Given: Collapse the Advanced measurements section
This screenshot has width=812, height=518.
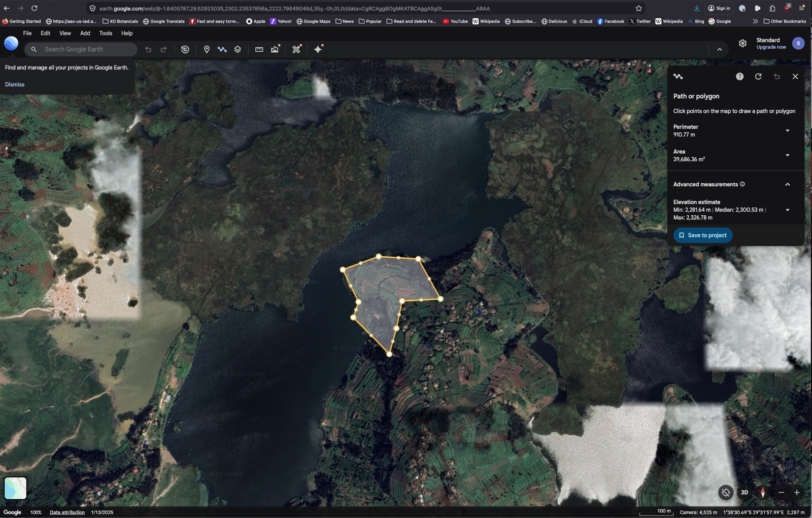Looking at the screenshot, I should (787, 184).
